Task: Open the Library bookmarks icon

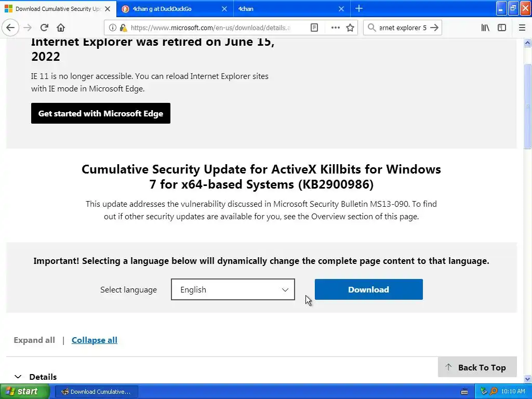Action: (x=485, y=28)
